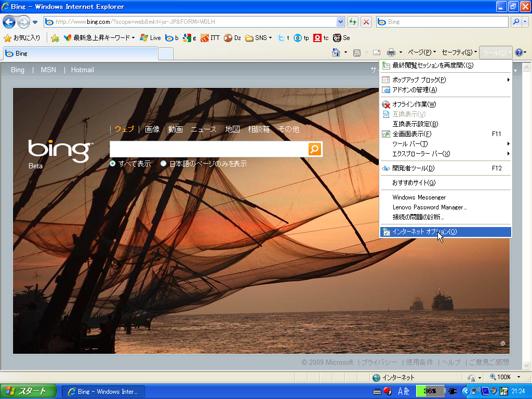Select the すべて表示 radio button
Screen dimensions: 532x399
click(x=113, y=164)
